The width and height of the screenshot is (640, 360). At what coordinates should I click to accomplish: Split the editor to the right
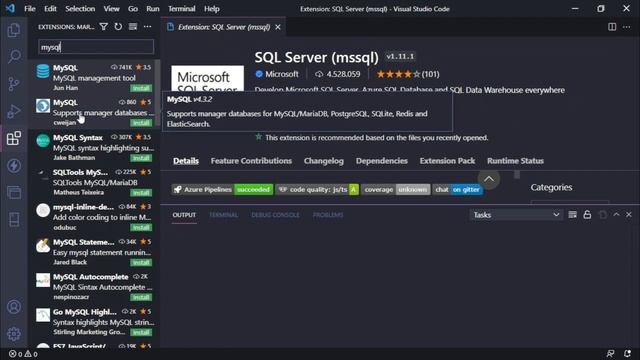[612, 27]
